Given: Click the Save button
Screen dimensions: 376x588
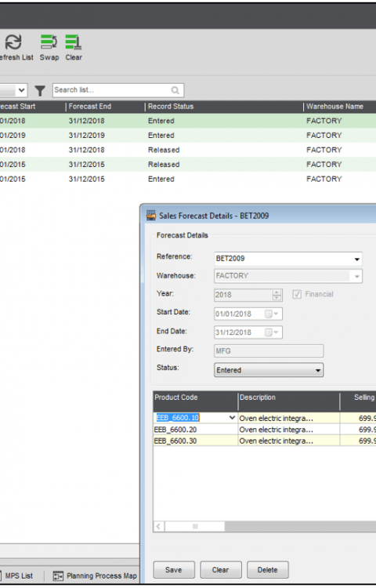Looking at the screenshot, I should tap(174, 570).
